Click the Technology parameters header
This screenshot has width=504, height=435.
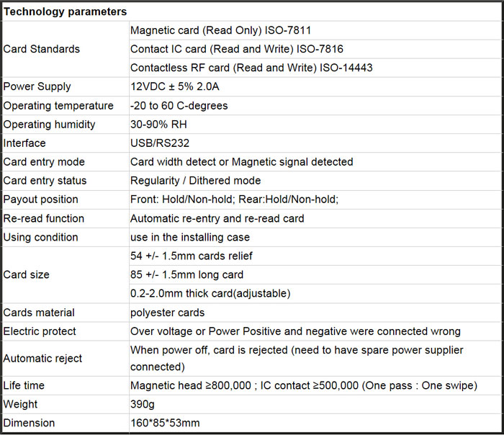coord(66,12)
